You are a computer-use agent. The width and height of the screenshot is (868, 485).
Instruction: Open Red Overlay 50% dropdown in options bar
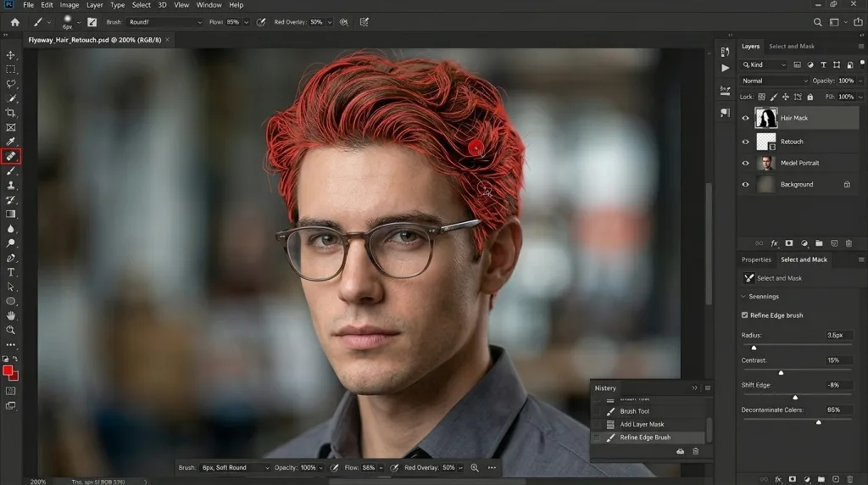point(330,22)
